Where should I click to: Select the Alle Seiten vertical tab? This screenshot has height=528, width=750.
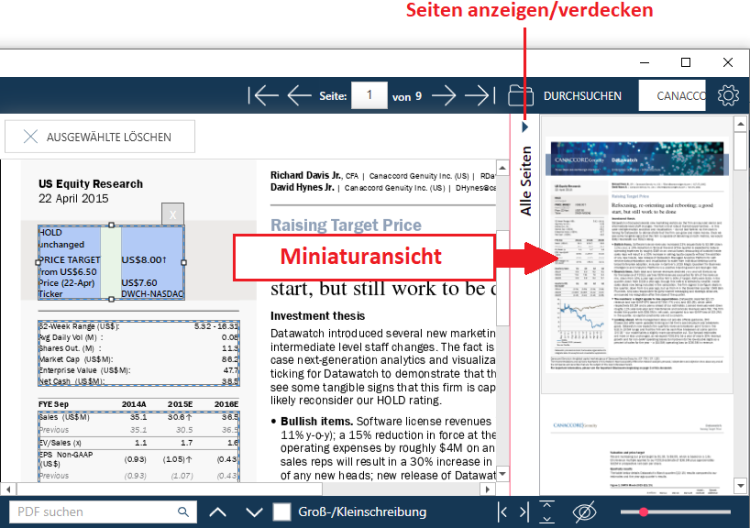coord(526,181)
